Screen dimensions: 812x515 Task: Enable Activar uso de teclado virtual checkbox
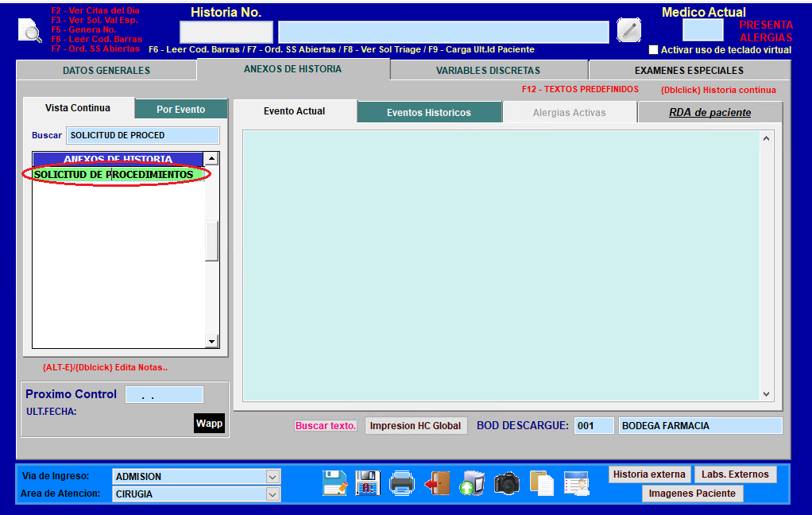click(x=654, y=50)
